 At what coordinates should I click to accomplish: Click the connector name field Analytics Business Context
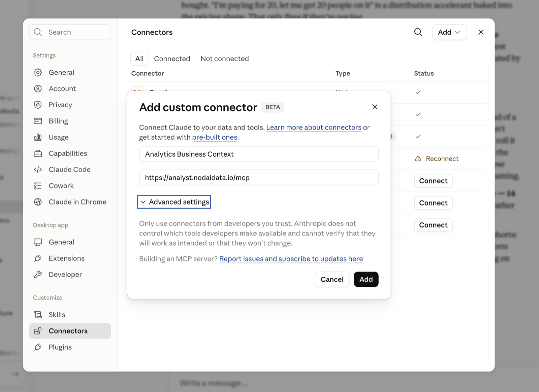259,154
